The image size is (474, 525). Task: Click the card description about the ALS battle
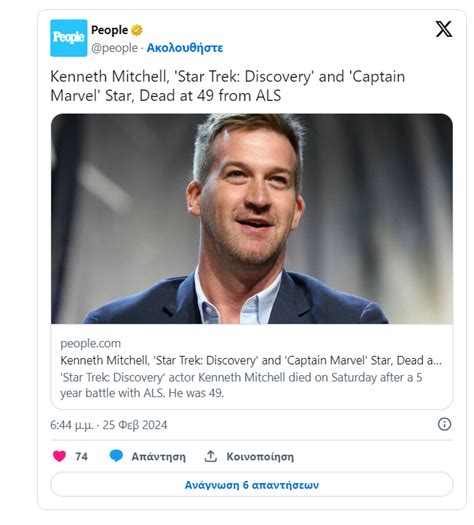(x=241, y=385)
